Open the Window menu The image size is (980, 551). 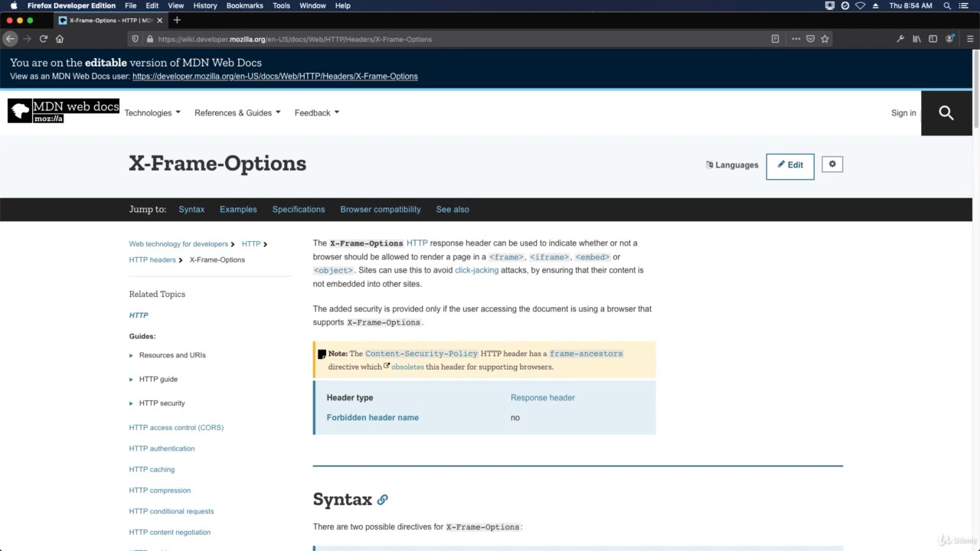tap(312, 5)
